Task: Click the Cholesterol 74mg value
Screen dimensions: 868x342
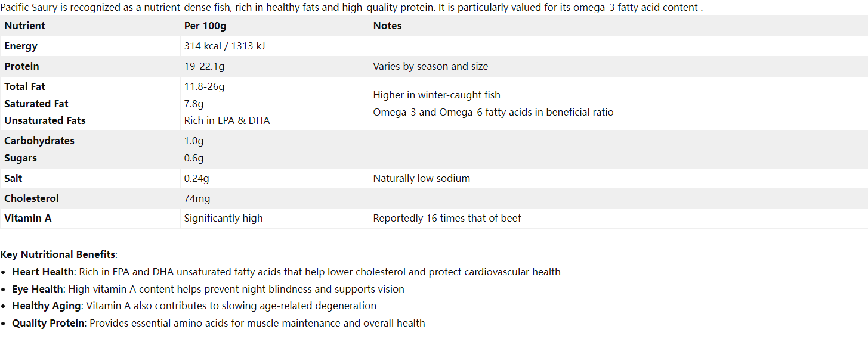Action: coord(197,198)
